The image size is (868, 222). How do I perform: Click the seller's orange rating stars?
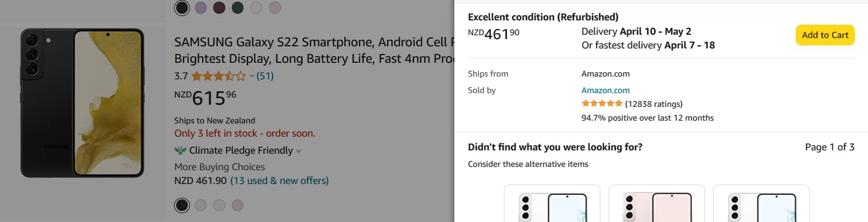point(602,104)
